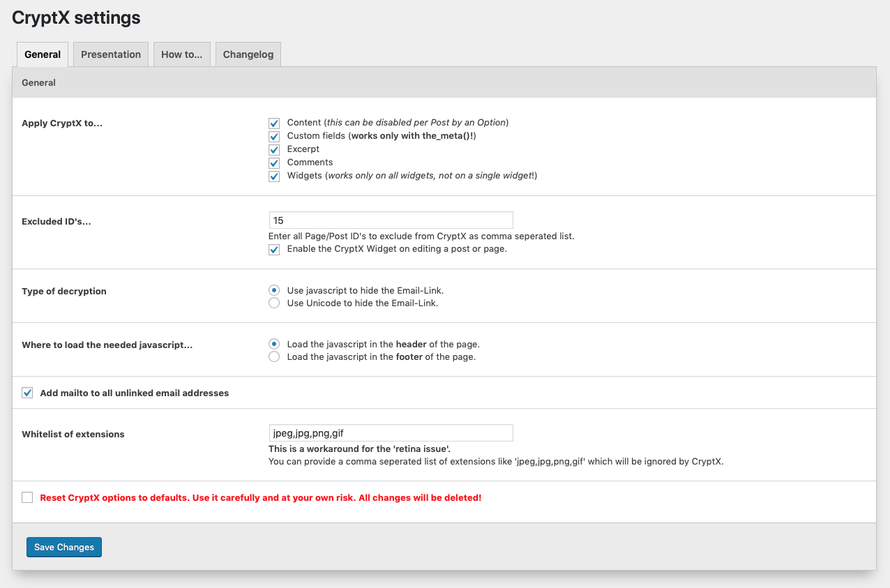
Task: Open the How to... tab
Action: pos(181,54)
